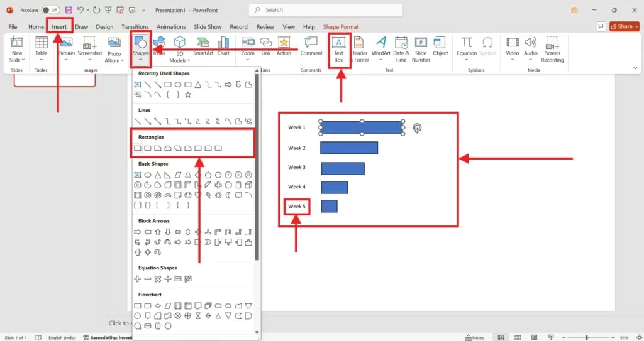Open the Transitions ribbon tab
Image resolution: width=644 pixels, height=341 pixels.
coord(135,27)
